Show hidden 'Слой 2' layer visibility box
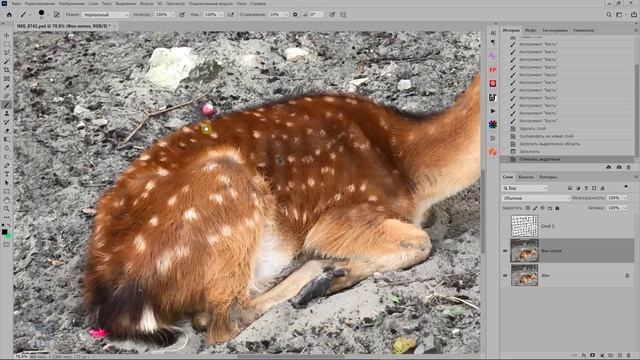Image resolution: width=640 pixels, height=360 pixels. [x=505, y=226]
